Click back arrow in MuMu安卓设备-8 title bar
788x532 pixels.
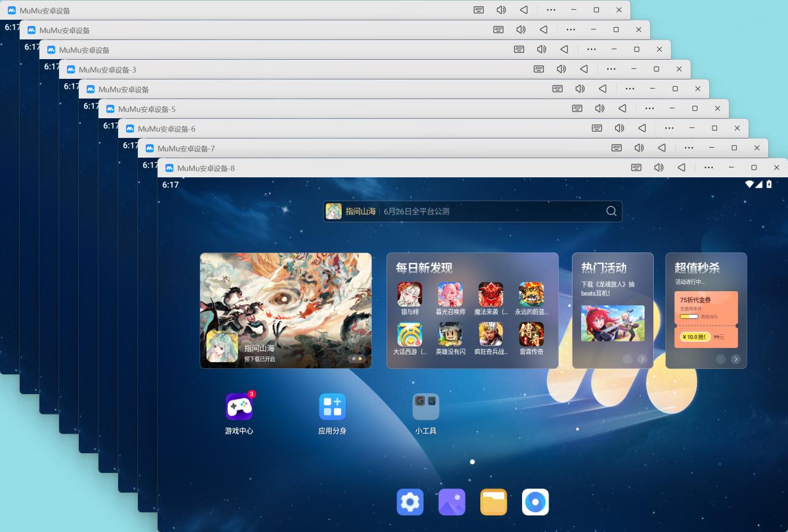pyautogui.click(x=681, y=167)
